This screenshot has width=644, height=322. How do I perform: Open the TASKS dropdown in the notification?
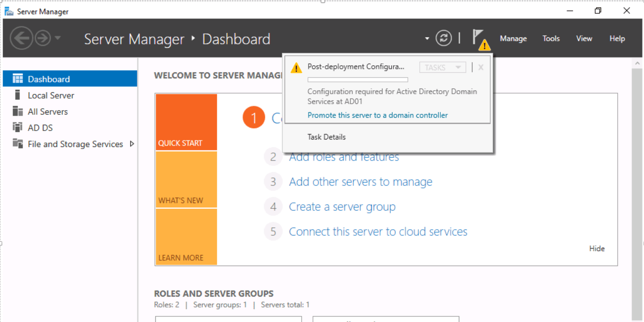coord(442,67)
